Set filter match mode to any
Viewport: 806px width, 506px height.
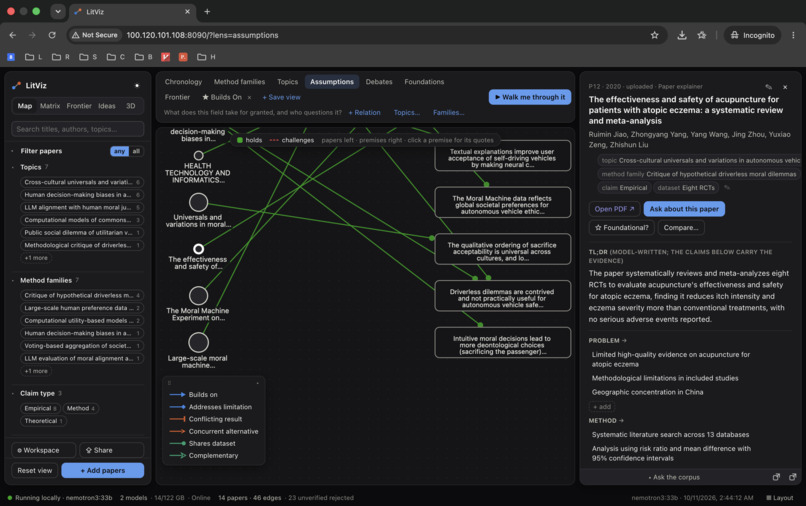click(x=119, y=151)
